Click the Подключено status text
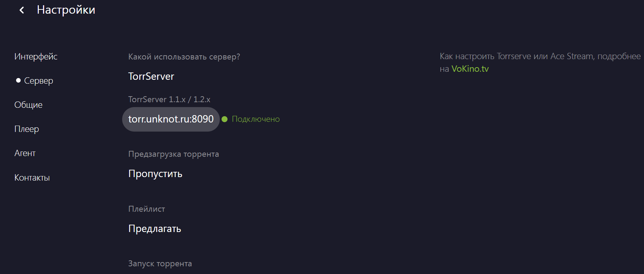This screenshot has width=644, height=274. click(255, 119)
